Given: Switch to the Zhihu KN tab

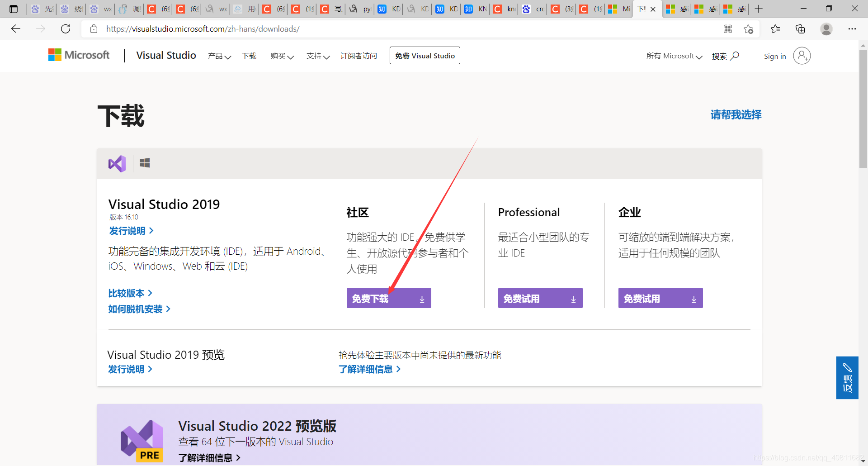Looking at the screenshot, I should pyautogui.click(x=476, y=9).
